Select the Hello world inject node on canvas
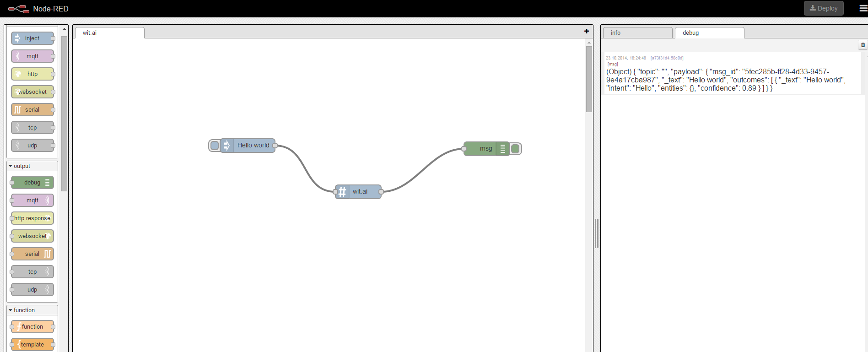Screen dimensions: 868x352 [x=248, y=146]
